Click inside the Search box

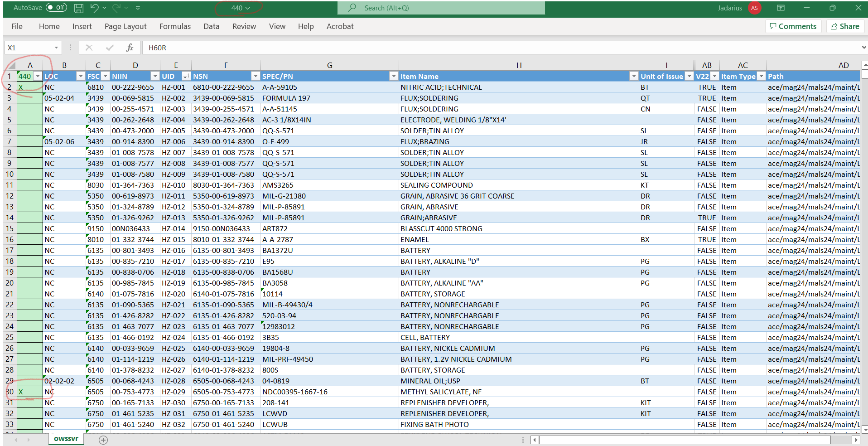(441, 8)
